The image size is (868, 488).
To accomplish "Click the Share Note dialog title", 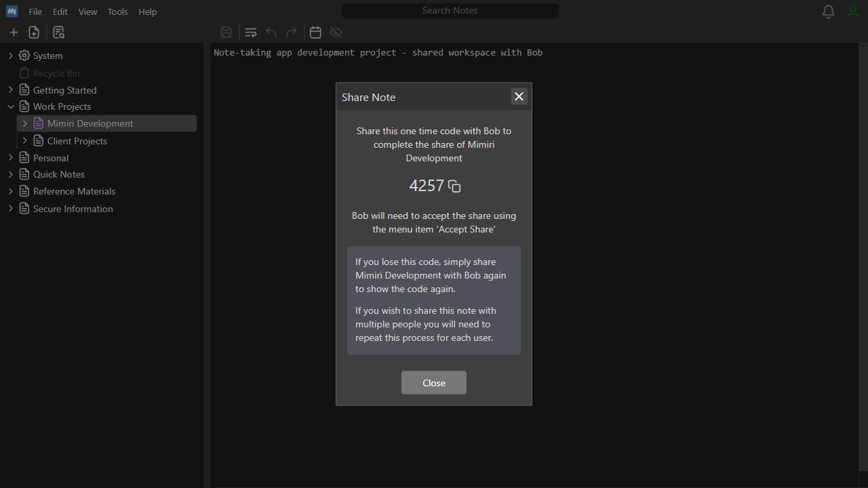I will point(368,97).
